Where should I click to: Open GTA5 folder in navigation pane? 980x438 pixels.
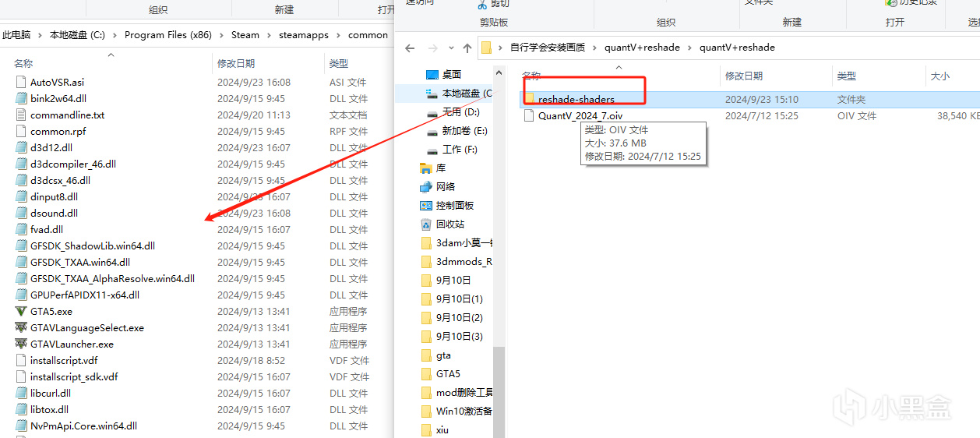(x=440, y=374)
